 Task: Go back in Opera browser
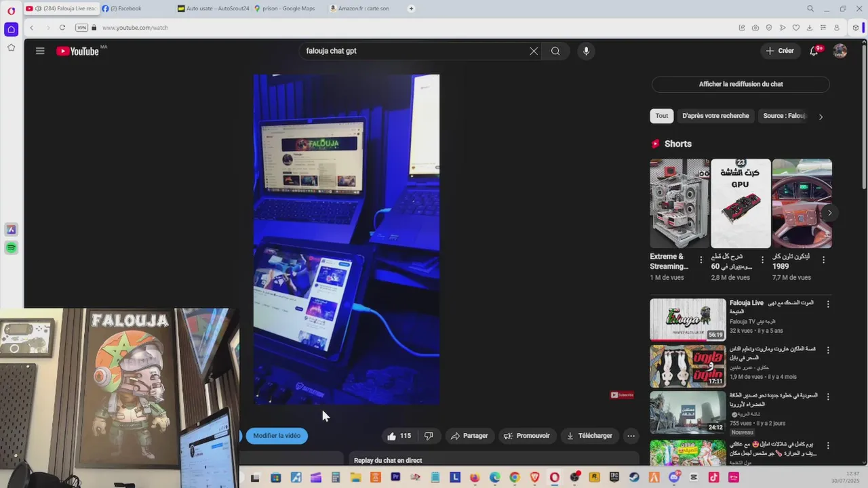(32, 28)
